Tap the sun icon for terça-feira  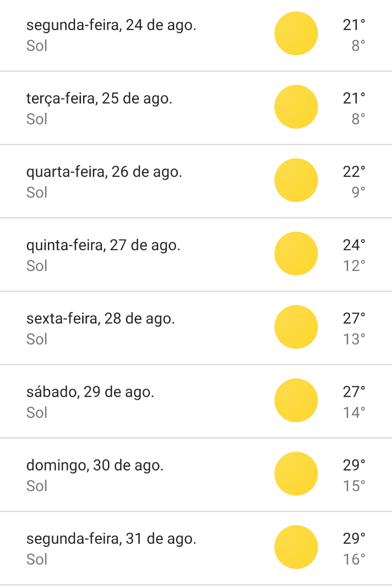296,107
